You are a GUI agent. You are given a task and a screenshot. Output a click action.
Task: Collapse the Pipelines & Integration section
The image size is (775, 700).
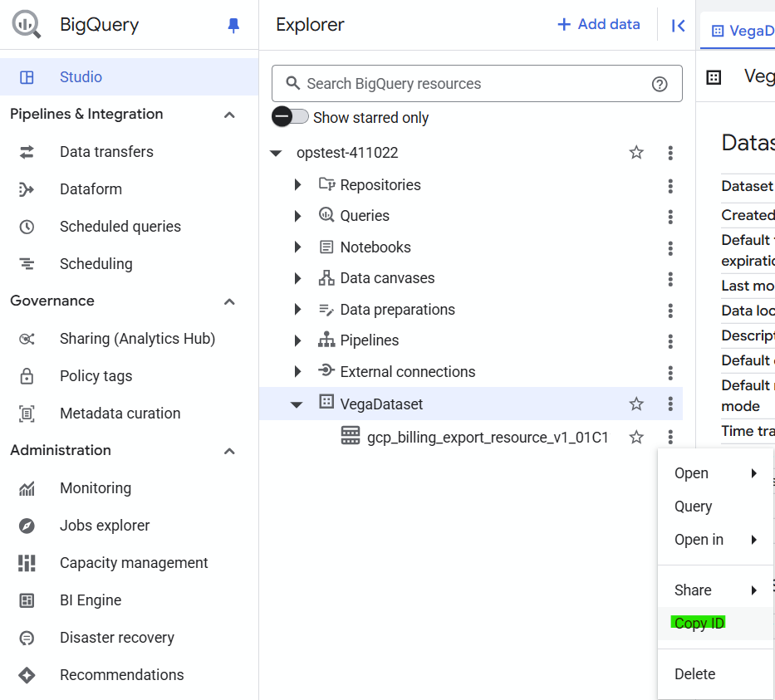[x=229, y=115]
